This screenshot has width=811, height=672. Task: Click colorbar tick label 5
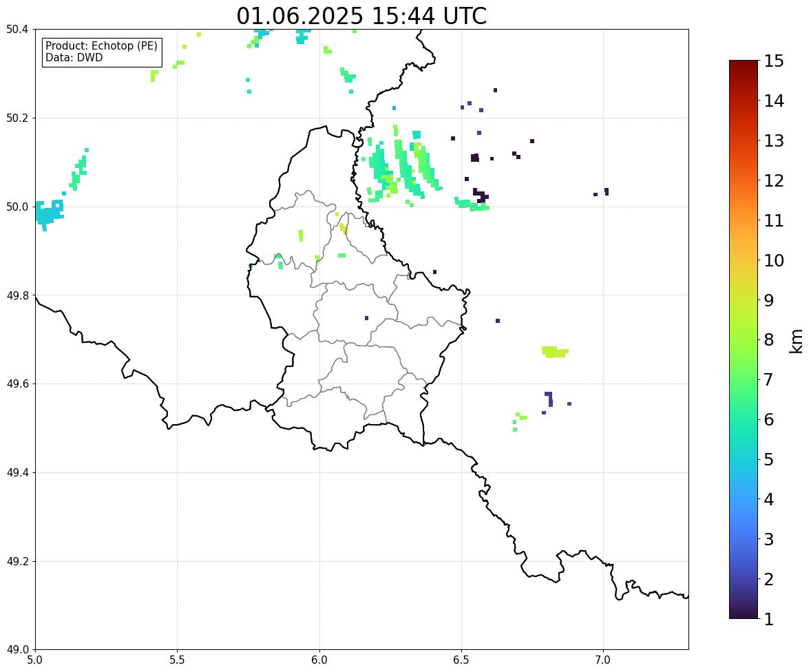tap(769, 459)
